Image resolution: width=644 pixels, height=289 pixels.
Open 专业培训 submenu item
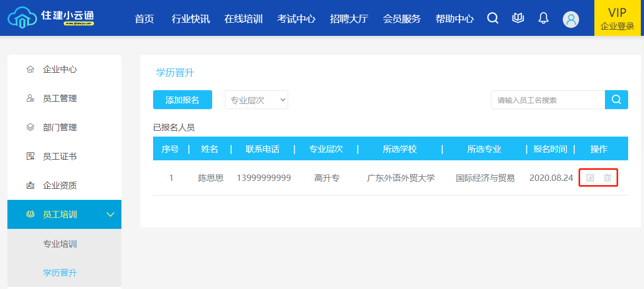(60, 244)
